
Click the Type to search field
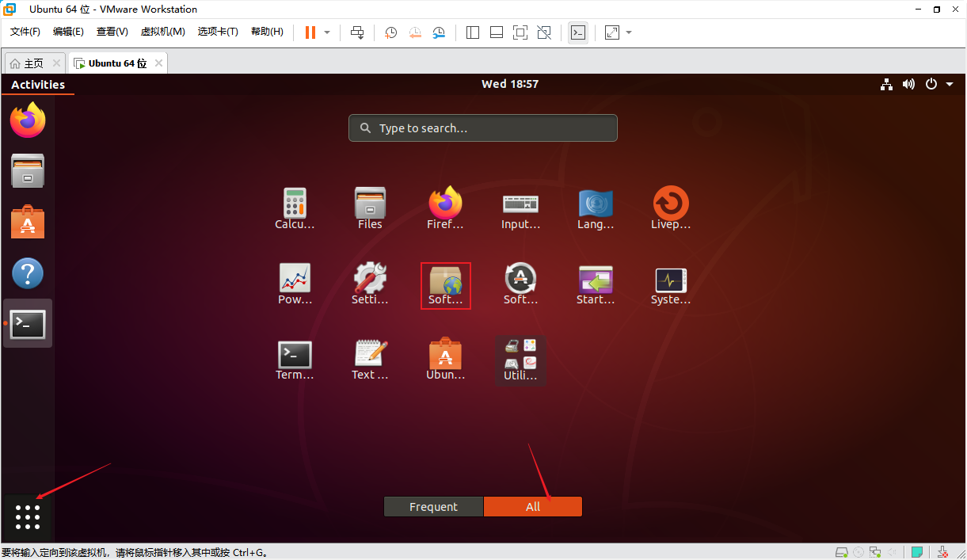[483, 128]
